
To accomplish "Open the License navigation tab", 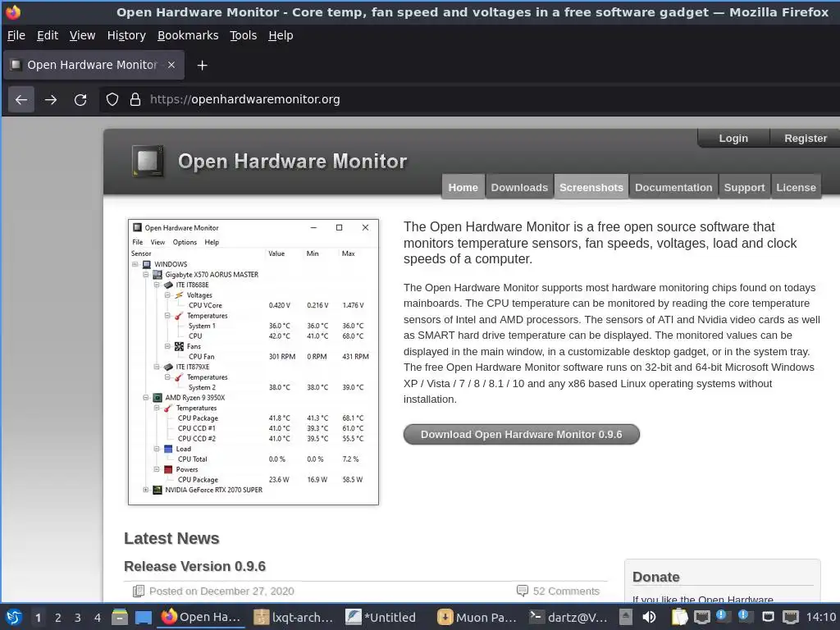I will (x=796, y=187).
